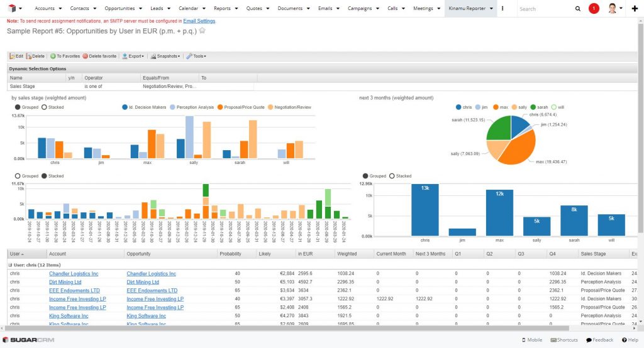
Task: Open EEE Endowments LTD account link
Action: [74, 291]
